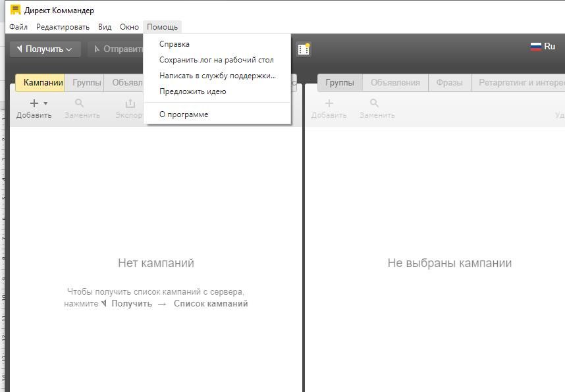565x392 pixels.
Task: Open О программе dialog
Action: coord(217,114)
